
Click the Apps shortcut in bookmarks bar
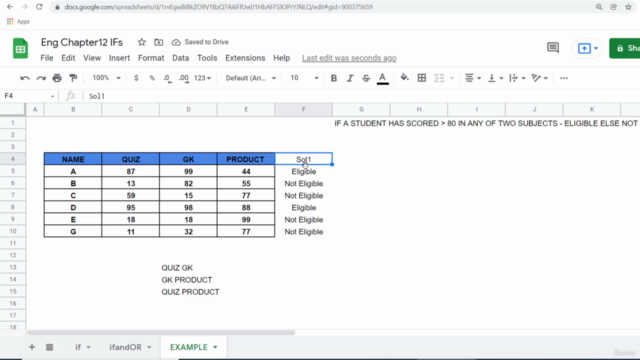click(x=18, y=22)
